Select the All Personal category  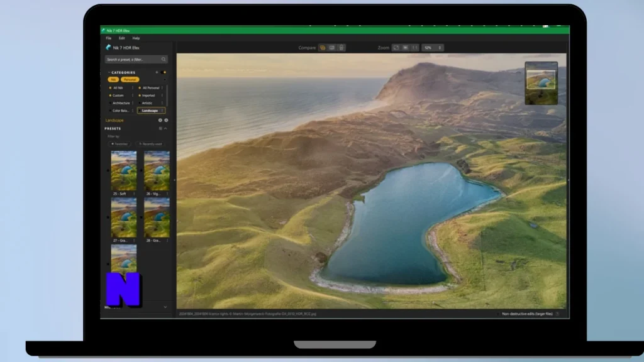151,88
